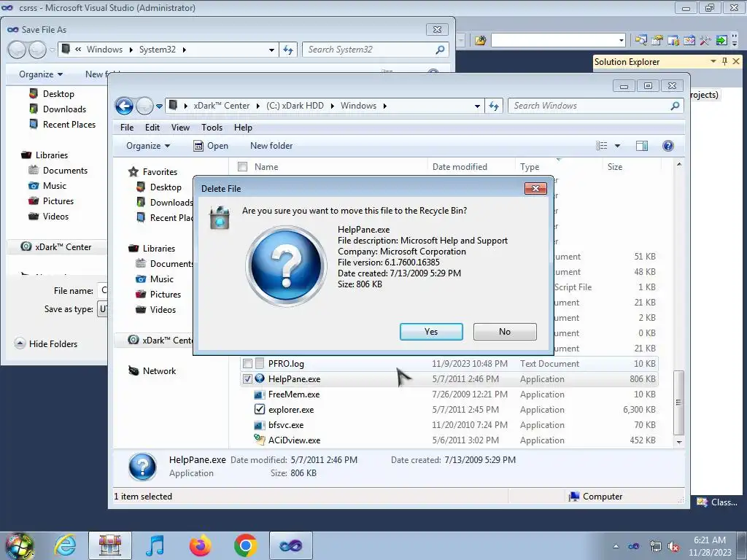
Task: Select the ACiDview.exe file icon
Action: [259, 440]
